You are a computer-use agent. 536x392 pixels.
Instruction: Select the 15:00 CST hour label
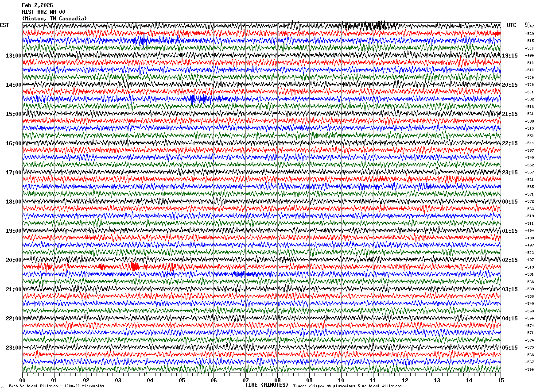(14, 114)
